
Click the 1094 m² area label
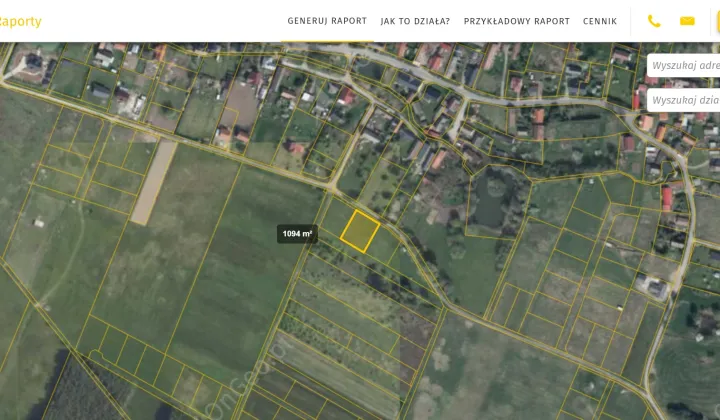[x=297, y=234]
